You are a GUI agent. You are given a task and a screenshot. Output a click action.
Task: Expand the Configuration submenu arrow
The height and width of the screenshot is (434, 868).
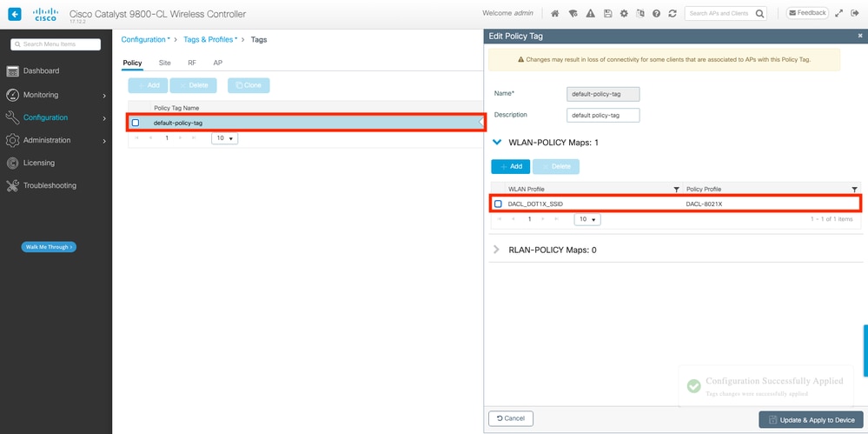[104, 118]
